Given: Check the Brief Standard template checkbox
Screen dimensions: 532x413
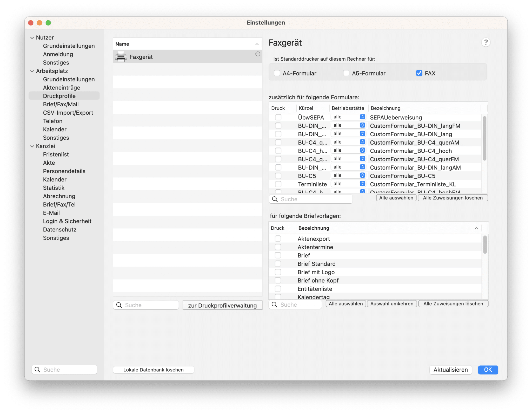Looking at the screenshot, I should (278, 263).
